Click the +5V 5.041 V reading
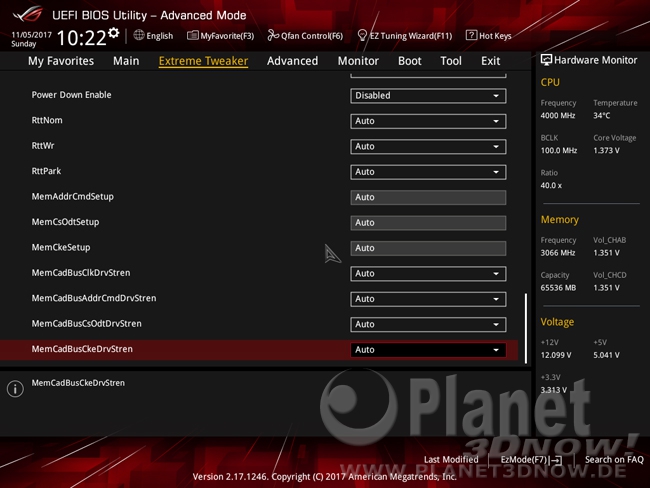 coord(606,355)
